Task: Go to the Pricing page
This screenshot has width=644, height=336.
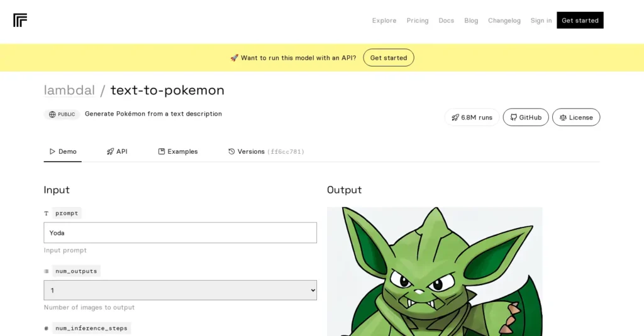Action: (417, 21)
